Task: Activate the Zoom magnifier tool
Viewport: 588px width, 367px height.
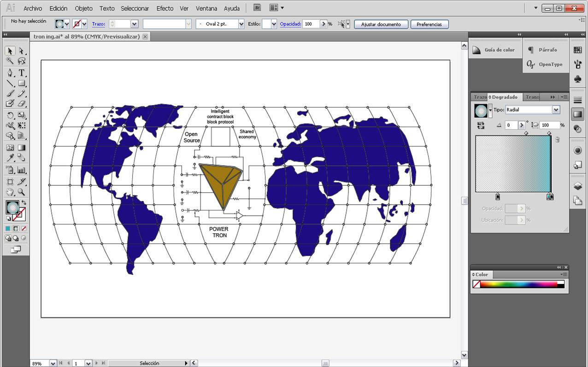Action: 22,192
